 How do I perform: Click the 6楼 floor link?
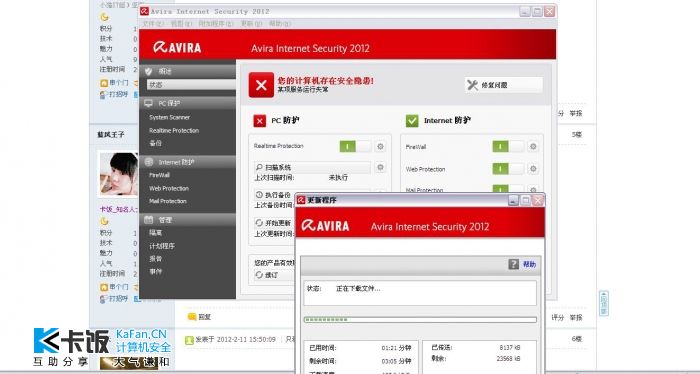click(x=577, y=339)
